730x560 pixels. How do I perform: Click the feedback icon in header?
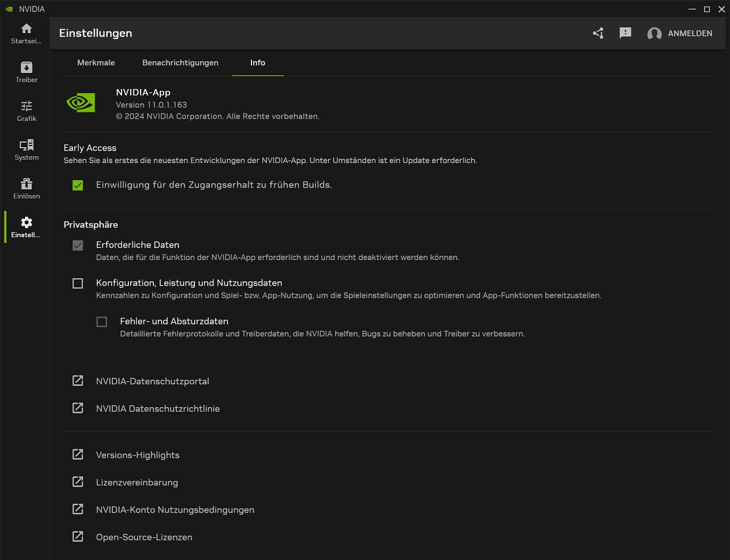(x=625, y=33)
